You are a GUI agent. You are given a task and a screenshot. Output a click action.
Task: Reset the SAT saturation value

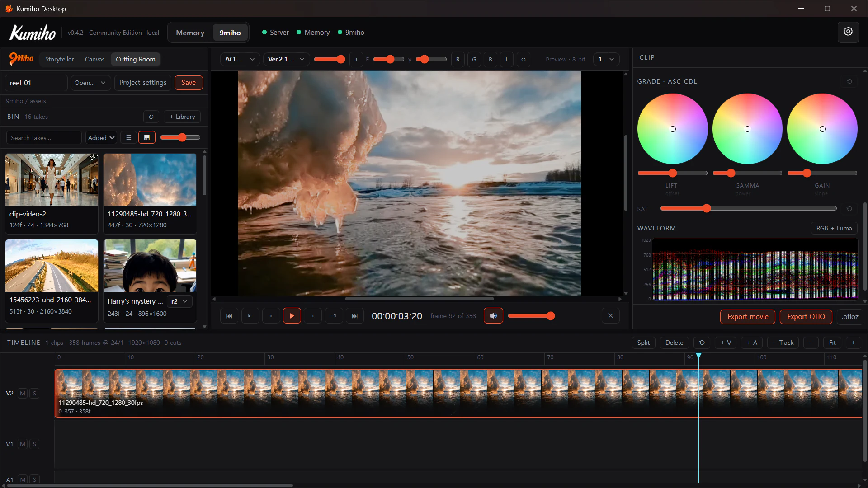coord(849,209)
